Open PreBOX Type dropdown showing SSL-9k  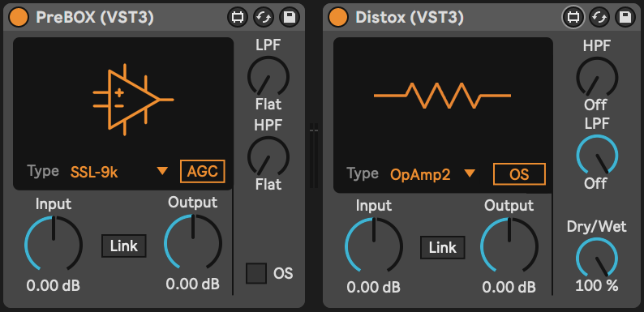click(x=119, y=172)
